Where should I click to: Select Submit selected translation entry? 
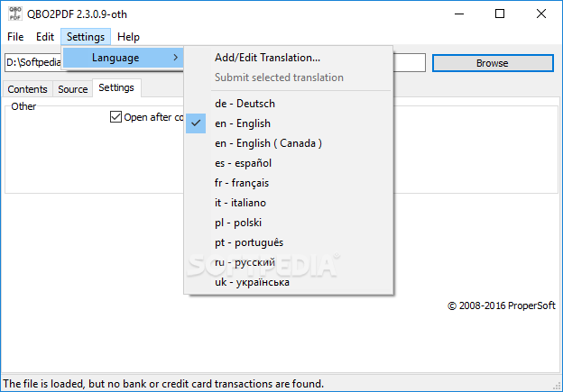(x=288, y=77)
